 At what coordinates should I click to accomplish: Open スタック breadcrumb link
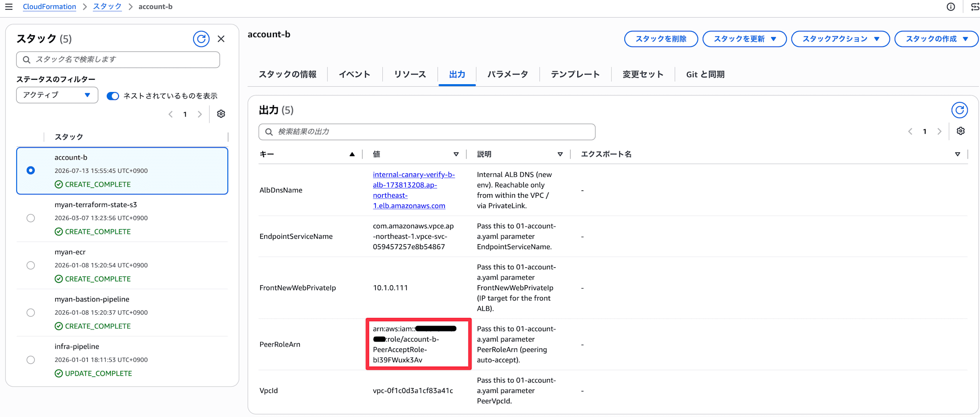pyautogui.click(x=107, y=7)
